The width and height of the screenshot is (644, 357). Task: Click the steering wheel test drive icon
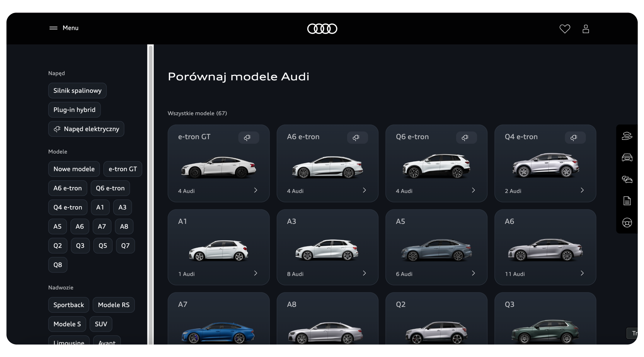627,223
